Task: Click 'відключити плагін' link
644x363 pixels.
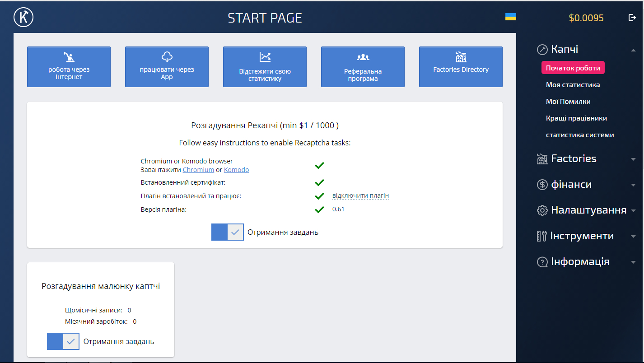Action: (360, 196)
